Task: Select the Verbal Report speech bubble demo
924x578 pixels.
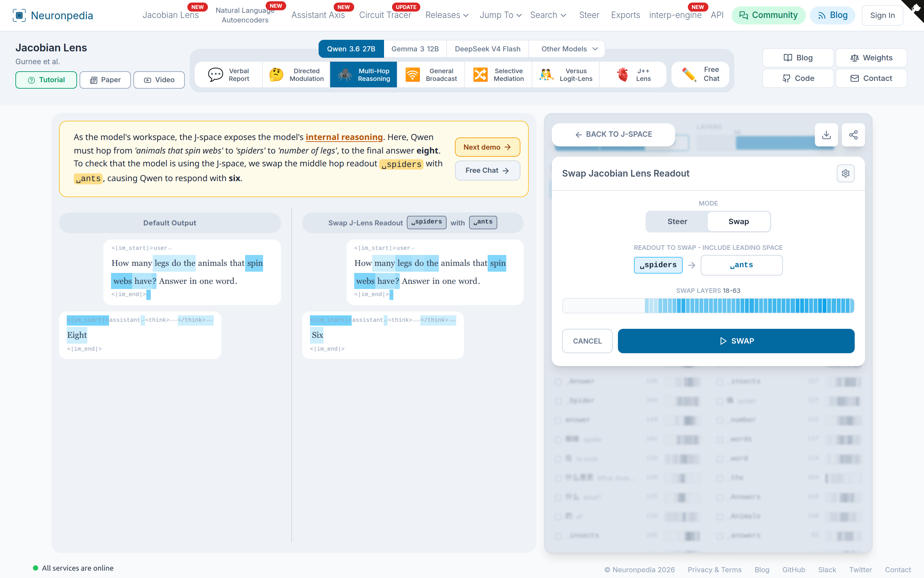Action: (x=229, y=74)
